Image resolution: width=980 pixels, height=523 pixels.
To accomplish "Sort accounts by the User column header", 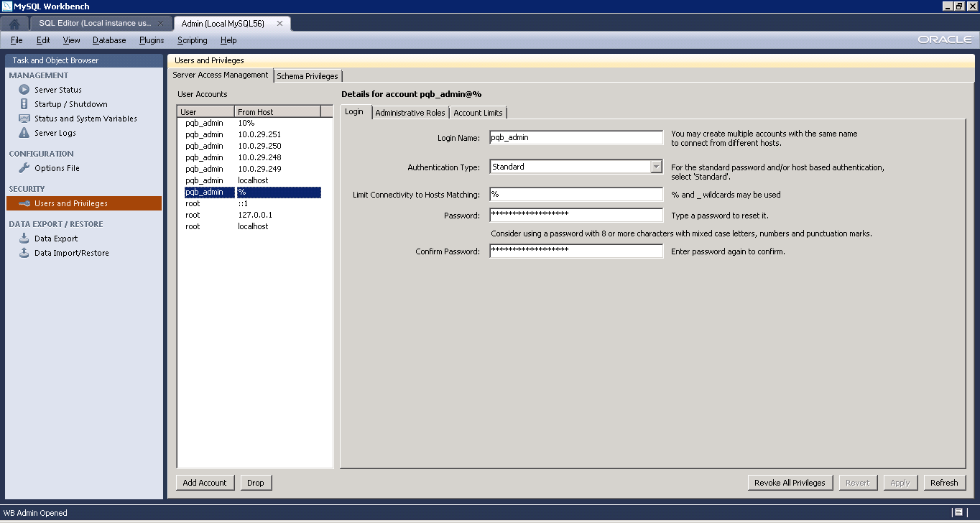I will point(206,111).
